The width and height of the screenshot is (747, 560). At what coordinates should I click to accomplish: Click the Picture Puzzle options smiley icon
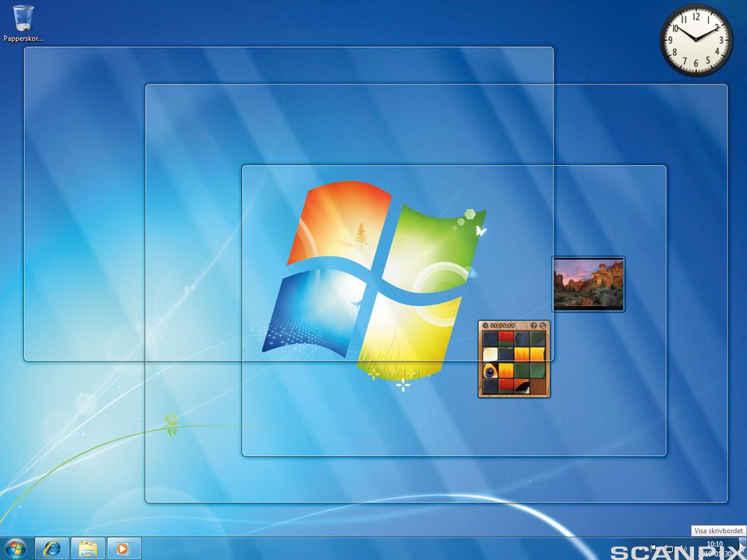(x=542, y=325)
